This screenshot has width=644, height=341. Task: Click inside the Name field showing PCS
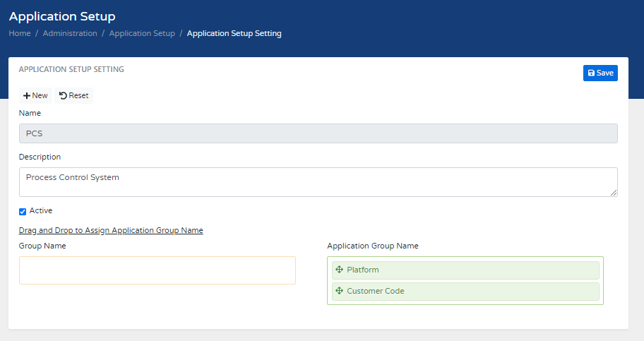click(x=318, y=134)
